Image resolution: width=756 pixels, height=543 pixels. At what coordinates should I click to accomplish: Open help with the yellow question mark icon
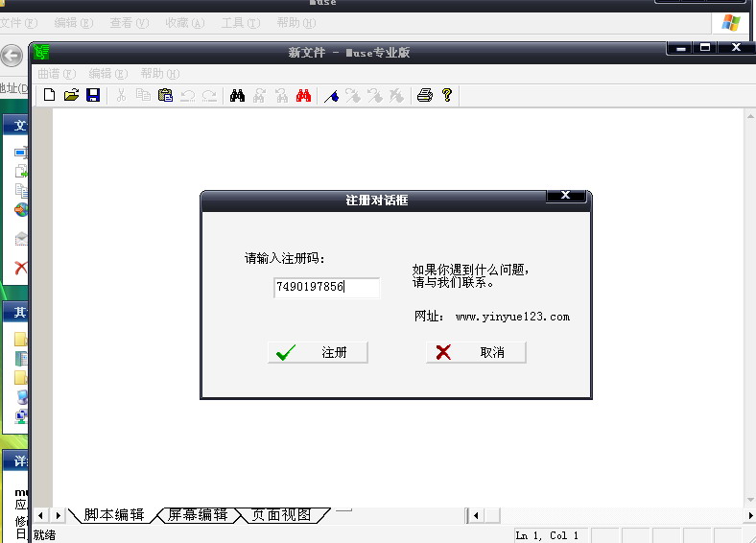(447, 95)
